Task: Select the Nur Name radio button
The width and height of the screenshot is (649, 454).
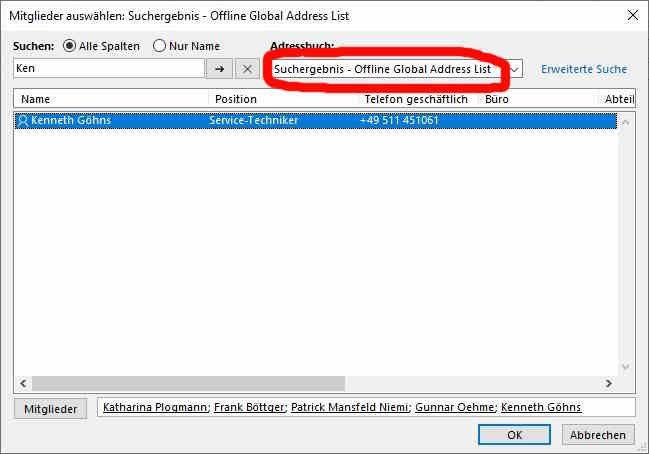Action: pos(159,46)
